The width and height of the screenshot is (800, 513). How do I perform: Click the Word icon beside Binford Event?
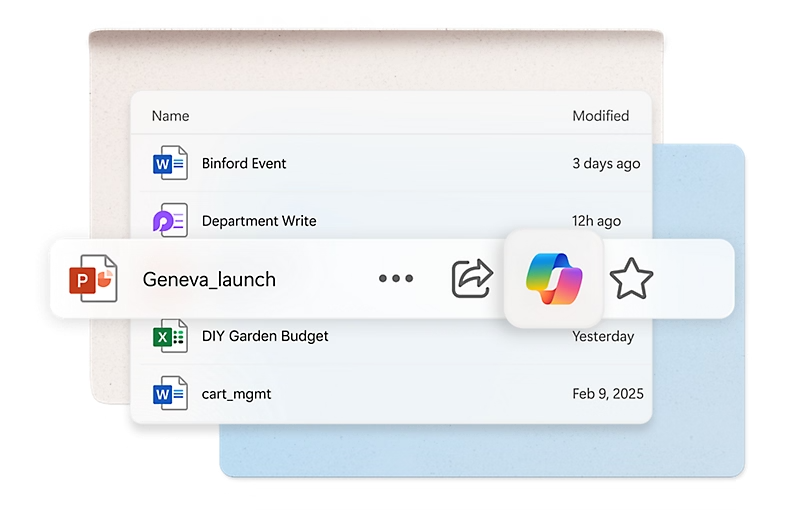(x=170, y=163)
